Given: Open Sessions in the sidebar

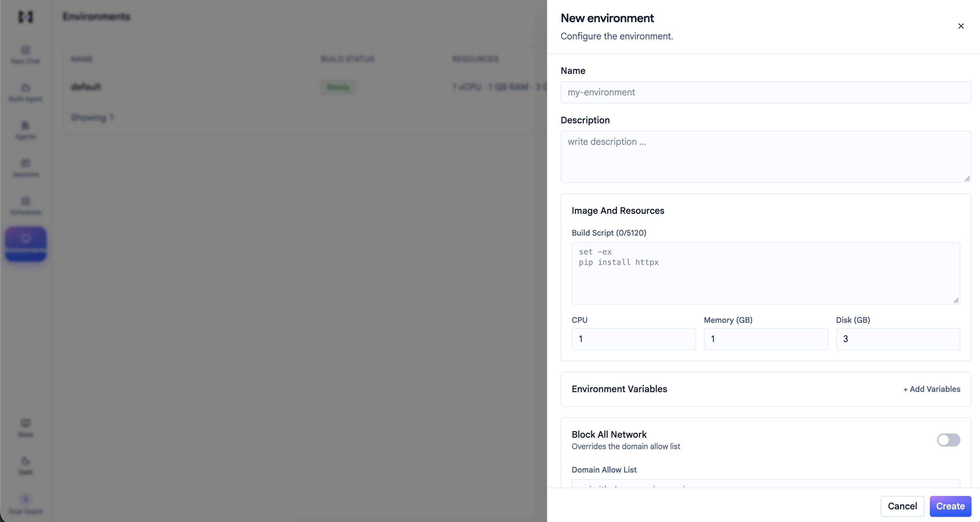Looking at the screenshot, I should tap(25, 168).
